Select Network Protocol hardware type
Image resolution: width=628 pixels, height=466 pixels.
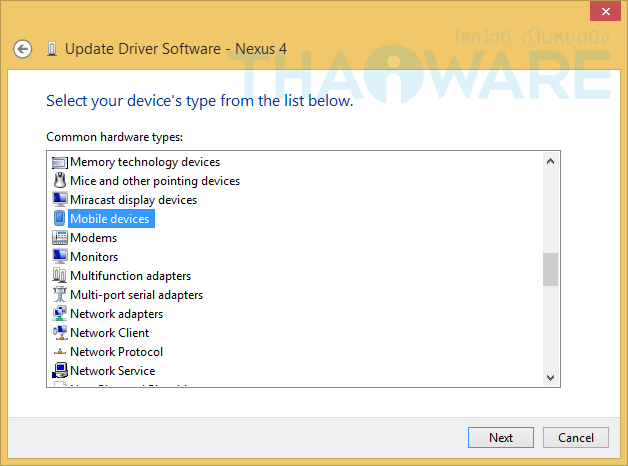pyautogui.click(x=116, y=352)
